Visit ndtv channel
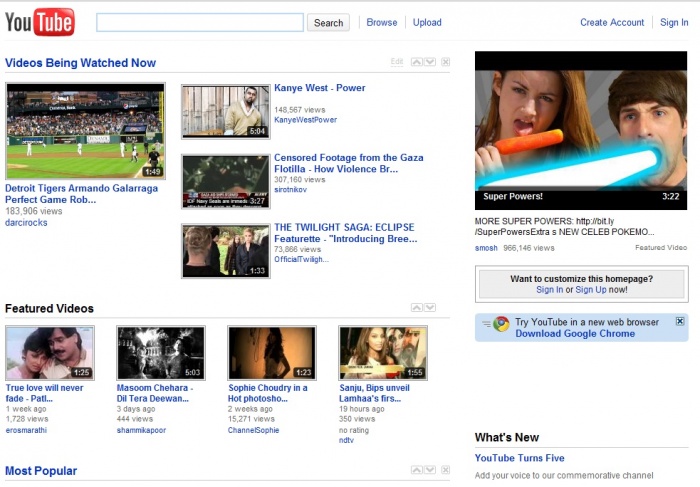Viewport: 700px width, 487px height. click(x=346, y=440)
